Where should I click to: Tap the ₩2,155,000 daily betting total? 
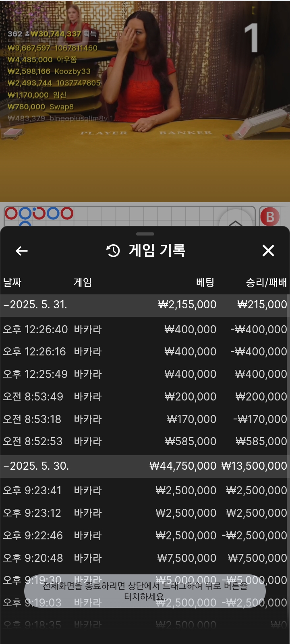point(187,305)
